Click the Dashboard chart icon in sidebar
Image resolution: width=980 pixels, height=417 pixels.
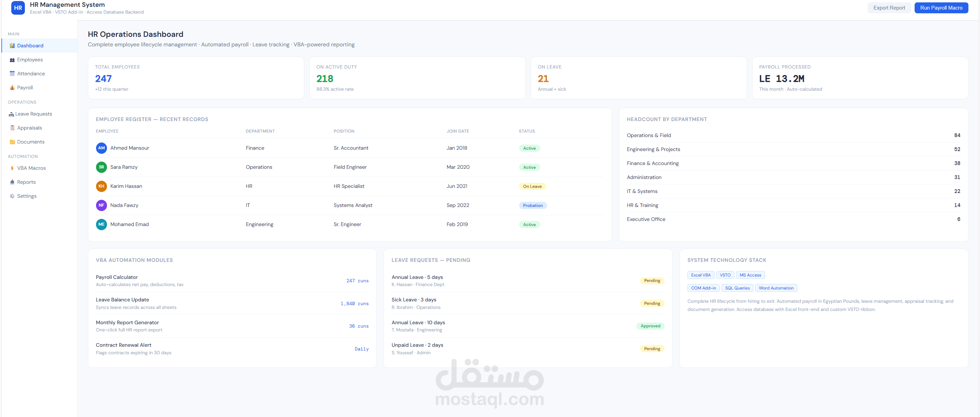[x=12, y=46]
